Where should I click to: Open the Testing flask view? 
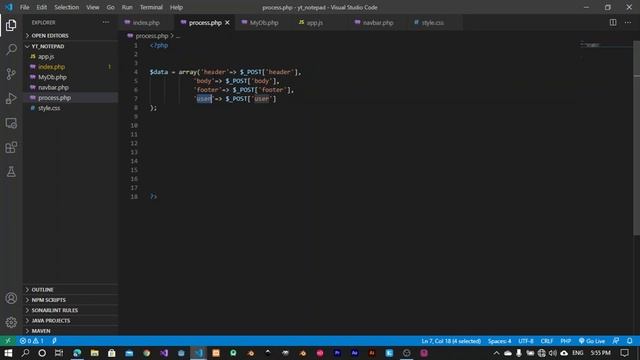11,171
